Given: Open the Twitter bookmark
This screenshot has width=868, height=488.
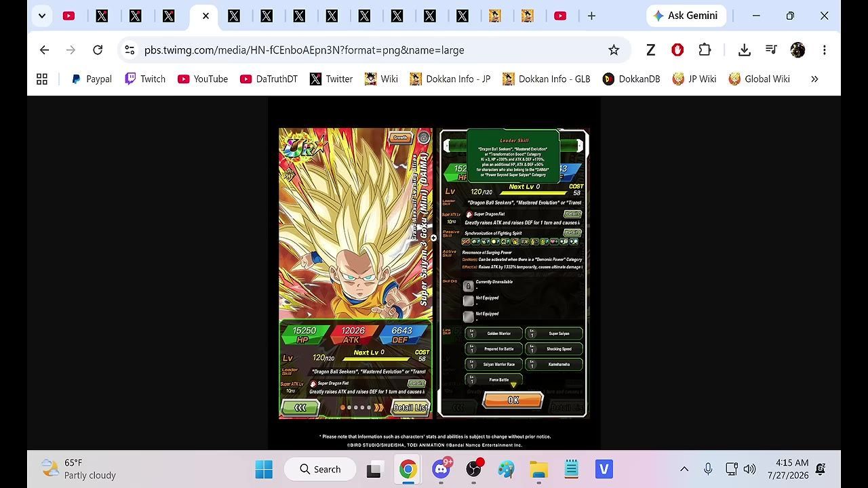Looking at the screenshot, I should tap(331, 79).
